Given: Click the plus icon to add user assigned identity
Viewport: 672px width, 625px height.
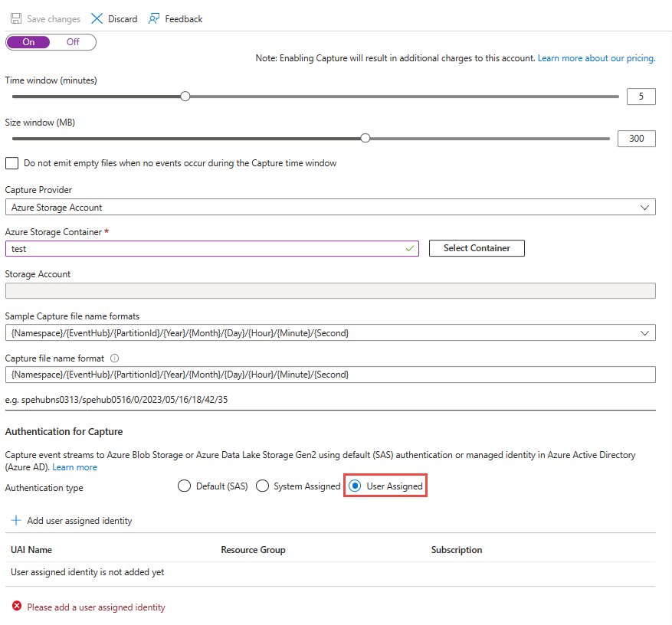Looking at the screenshot, I should [x=16, y=521].
